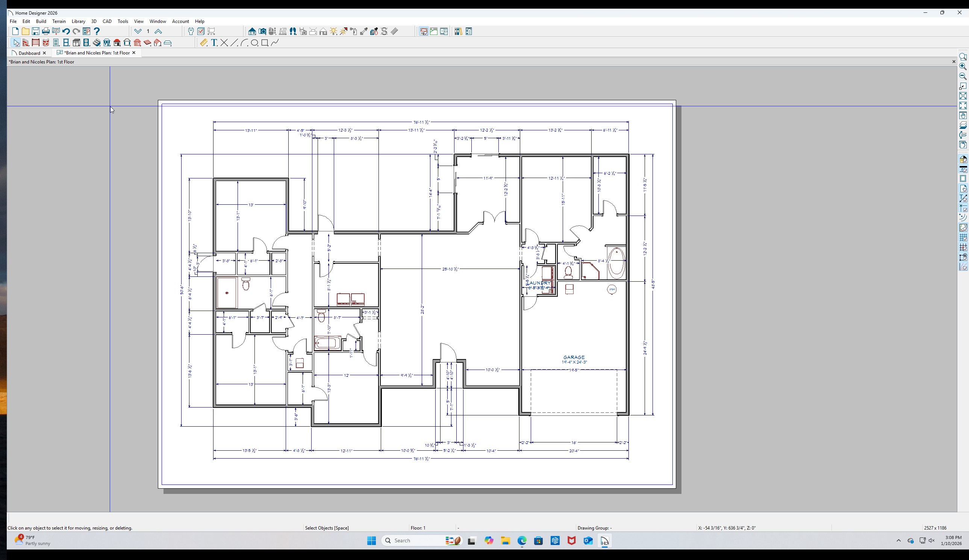Click the Camera view tool icon
This screenshot has height=560, width=969.
(262, 32)
